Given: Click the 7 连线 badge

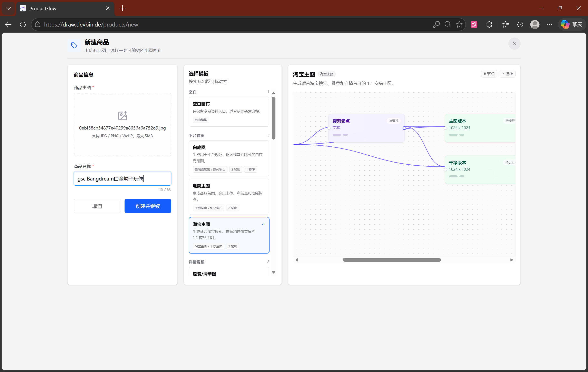Looking at the screenshot, I should pyautogui.click(x=507, y=74).
